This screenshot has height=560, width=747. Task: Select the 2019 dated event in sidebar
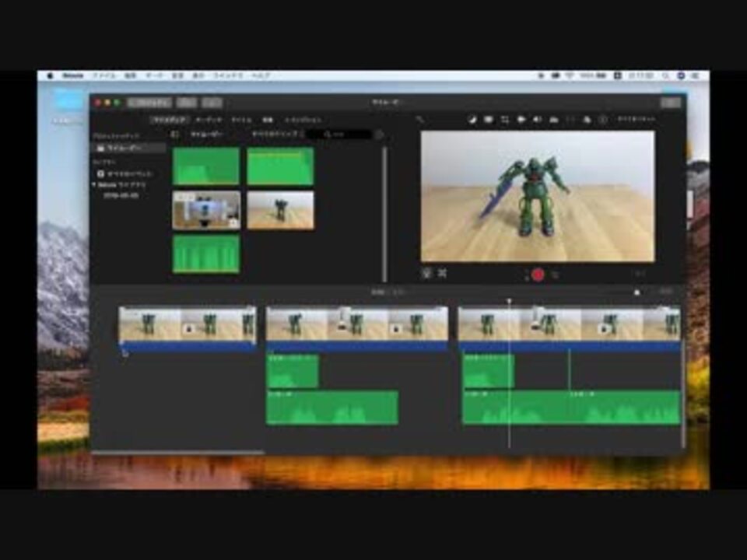121,195
